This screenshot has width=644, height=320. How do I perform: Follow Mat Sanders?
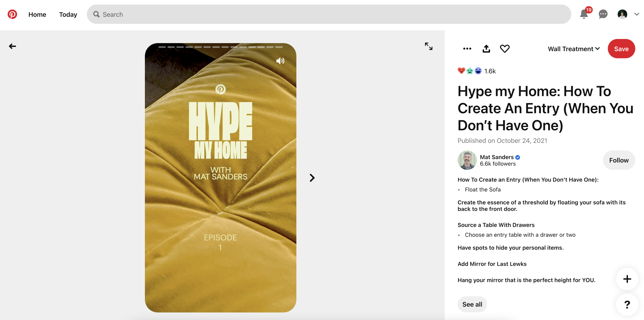click(619, 160)
